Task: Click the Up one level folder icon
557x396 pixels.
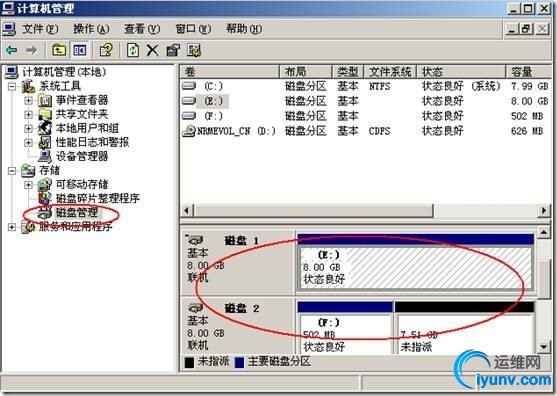Action: 59,50
